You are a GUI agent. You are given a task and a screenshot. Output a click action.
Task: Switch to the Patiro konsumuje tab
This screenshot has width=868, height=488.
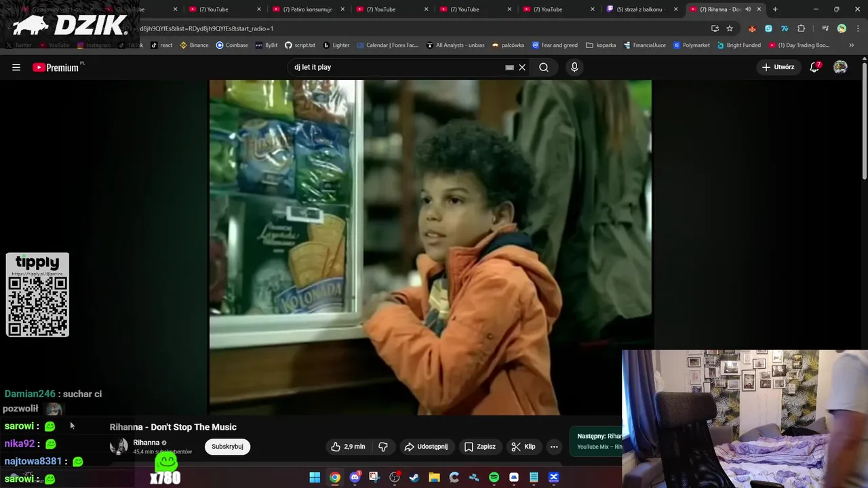(308, 9)
